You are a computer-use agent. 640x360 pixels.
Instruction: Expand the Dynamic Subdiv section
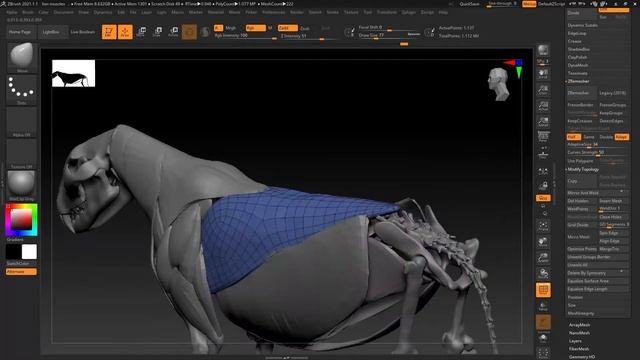coord(582,25)
